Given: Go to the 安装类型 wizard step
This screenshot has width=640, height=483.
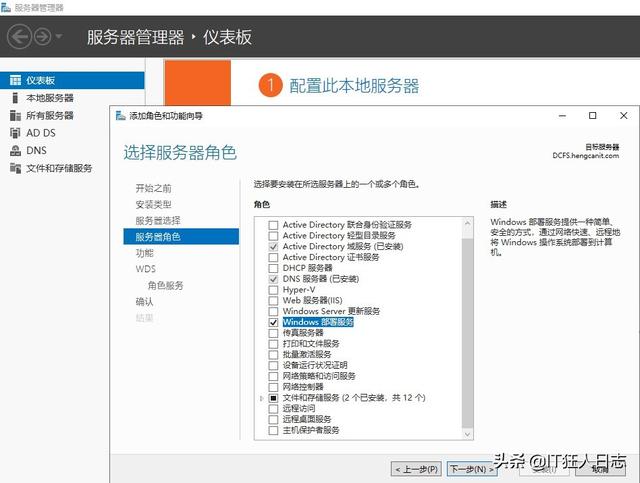Looking at the screenshot, I should point(153,205).
